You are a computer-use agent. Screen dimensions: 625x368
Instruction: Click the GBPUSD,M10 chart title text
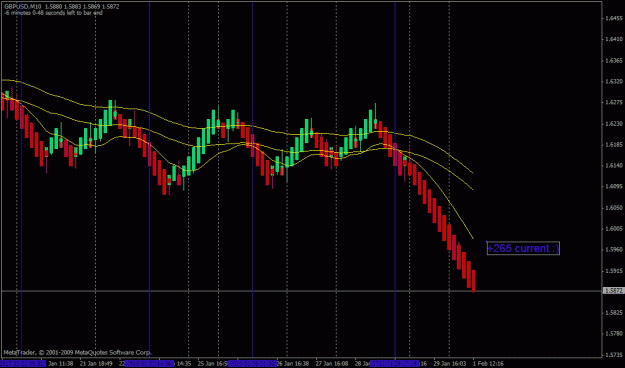(23, 7)
